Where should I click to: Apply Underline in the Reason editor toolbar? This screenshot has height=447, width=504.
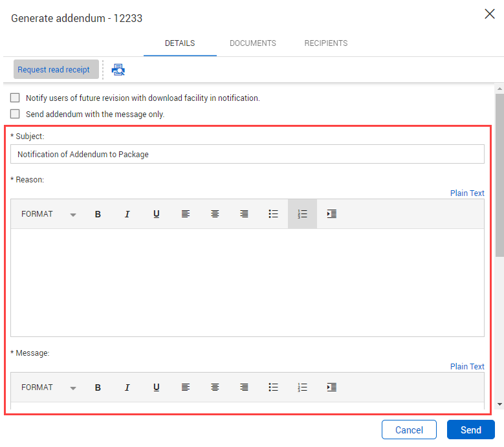[x=157, y=214]
